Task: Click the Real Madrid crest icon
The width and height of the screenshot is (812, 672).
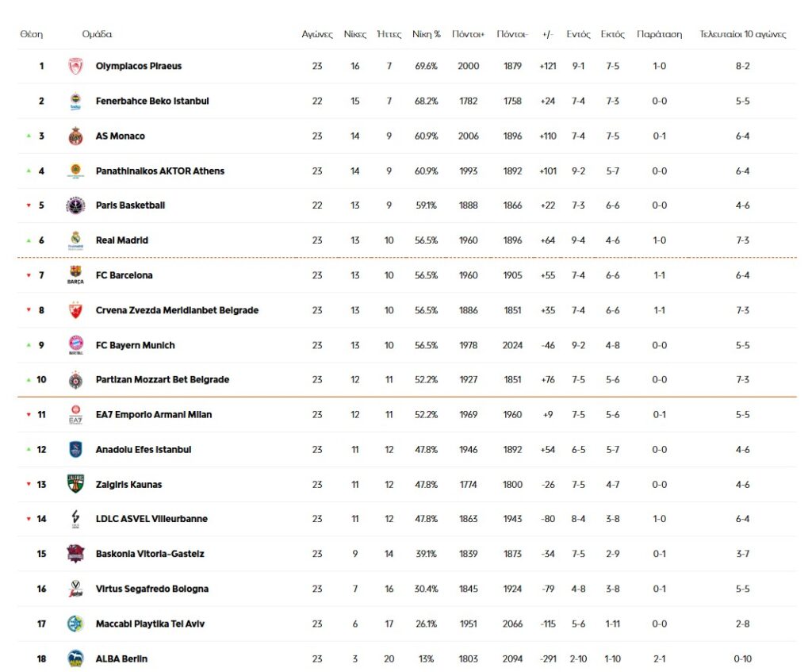Action: 75,240
